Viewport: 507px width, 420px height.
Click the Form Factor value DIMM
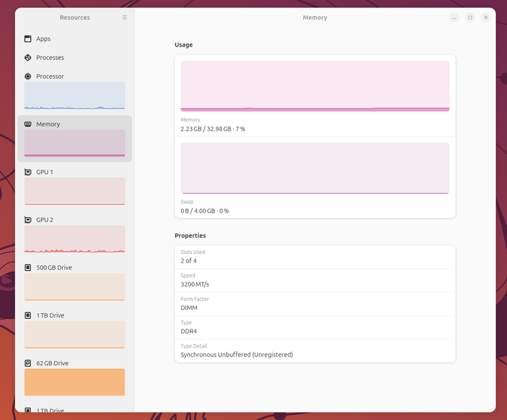(189, 308)
